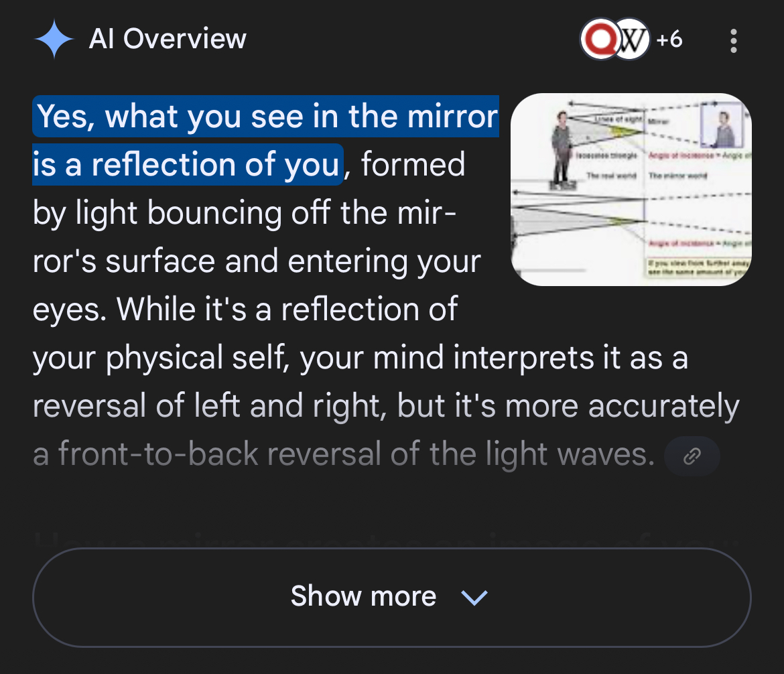Click the line "ror's surface and entering your"
This screenshot has width=784, height=674.
pos(257,261)
